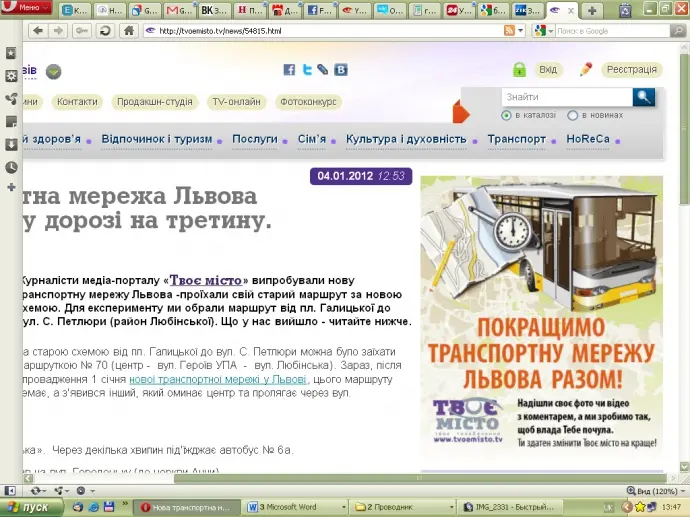
Task: Click the horizontal scrollbar thumb
Action: [420, 478]
